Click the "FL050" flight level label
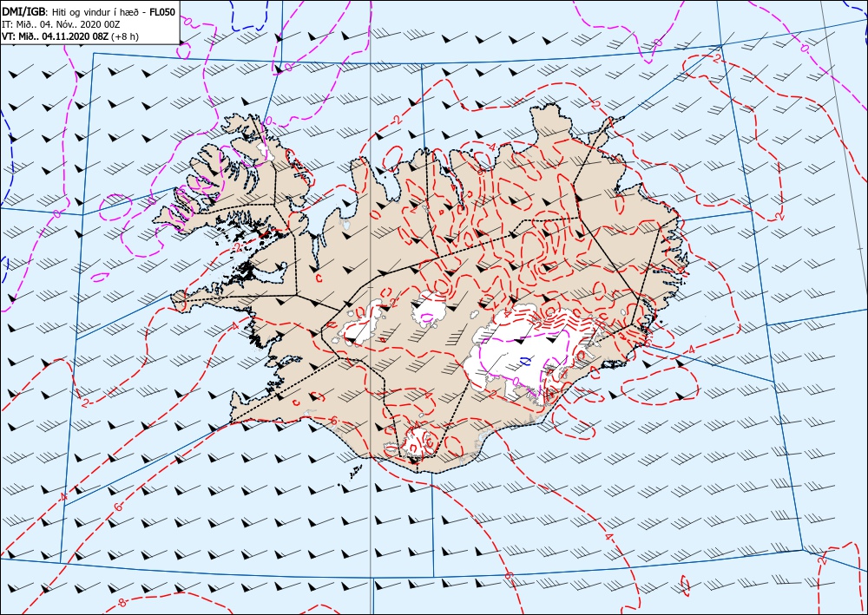 tap(162, 11)
